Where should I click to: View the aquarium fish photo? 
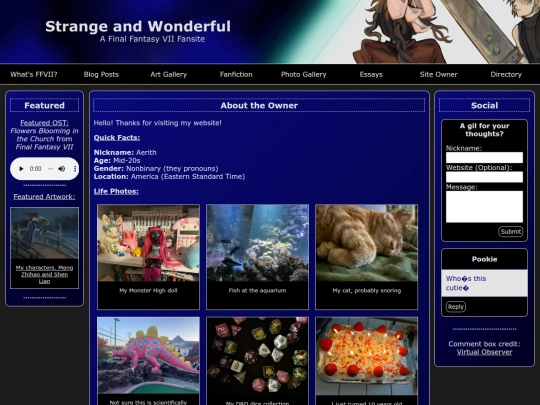[258, 243]
